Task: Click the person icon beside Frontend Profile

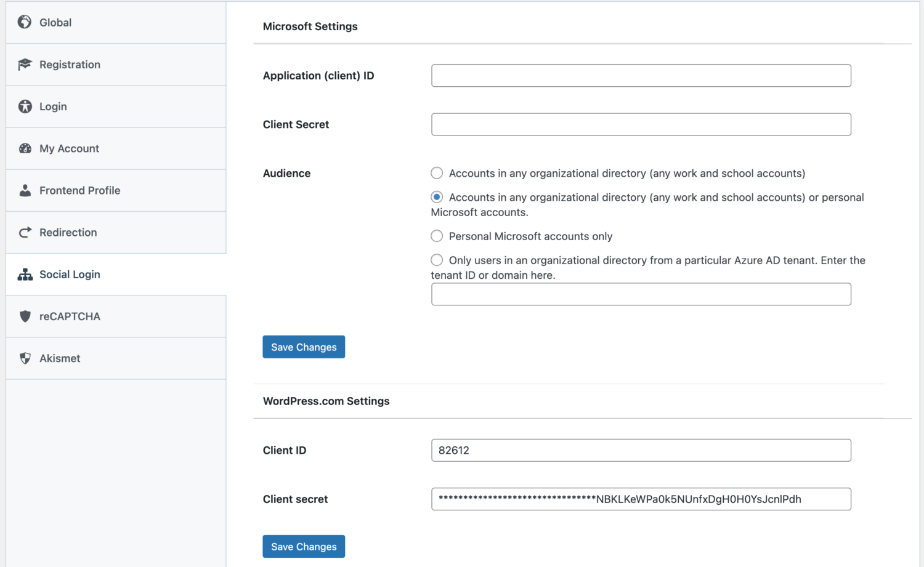Action: (x=25, y=190)
